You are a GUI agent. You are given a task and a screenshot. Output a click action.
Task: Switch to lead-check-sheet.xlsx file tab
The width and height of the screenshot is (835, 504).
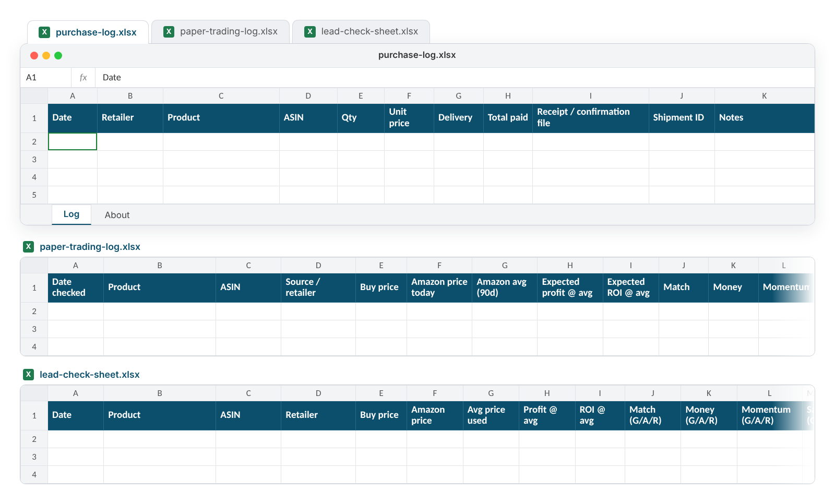click(361, 31)
